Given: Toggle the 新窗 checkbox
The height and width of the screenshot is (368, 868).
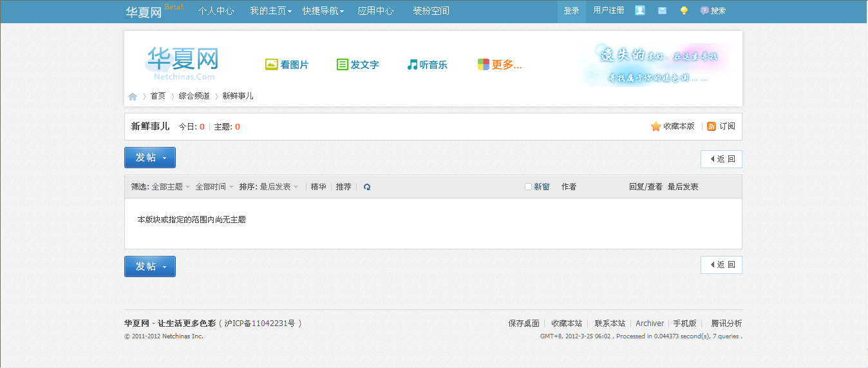Looking at the screenshot, I should click(x=528, y=187).
